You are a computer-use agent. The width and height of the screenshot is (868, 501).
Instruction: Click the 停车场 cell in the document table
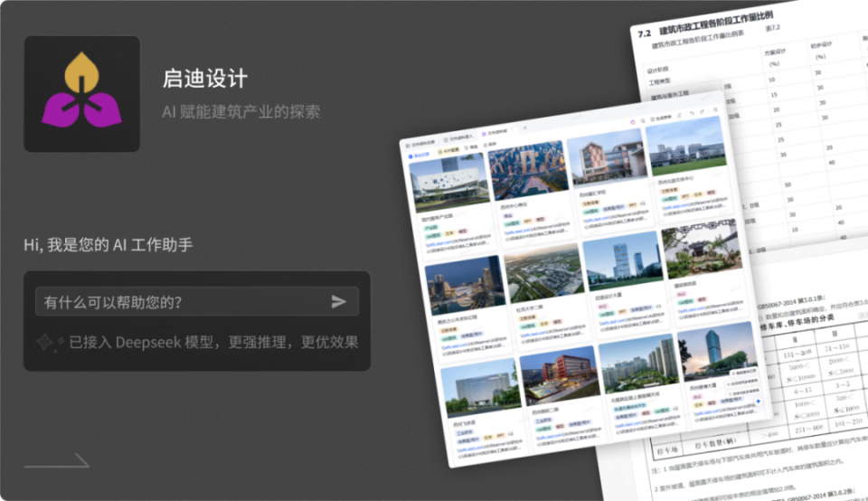point(666,451)
